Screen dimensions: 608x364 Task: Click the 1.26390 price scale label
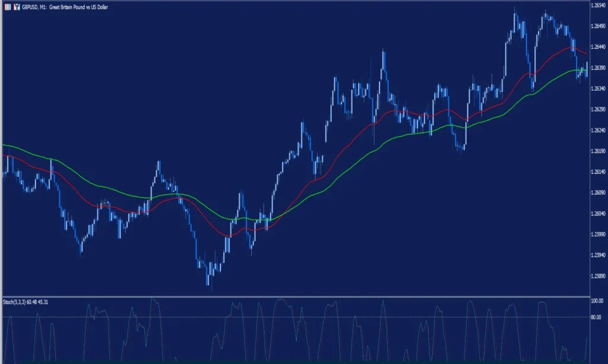pyautogui.click(x=597, y=68)
